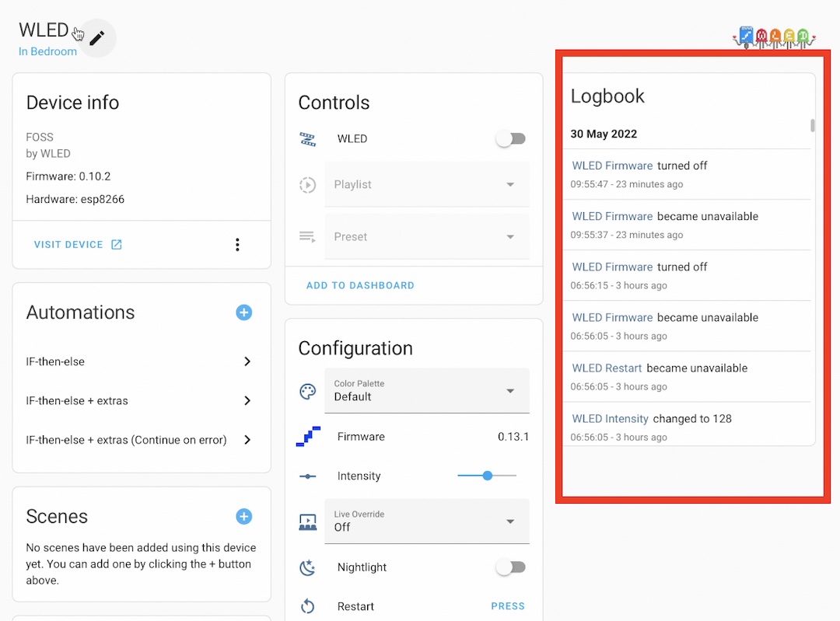Click the Intensity slider handle
Viewport: 840px width, 621px height.
point(488,476)
